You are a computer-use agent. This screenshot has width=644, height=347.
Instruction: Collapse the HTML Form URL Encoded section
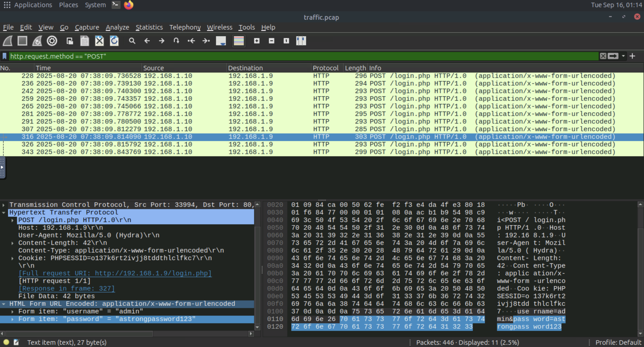[x=4, y=304]
